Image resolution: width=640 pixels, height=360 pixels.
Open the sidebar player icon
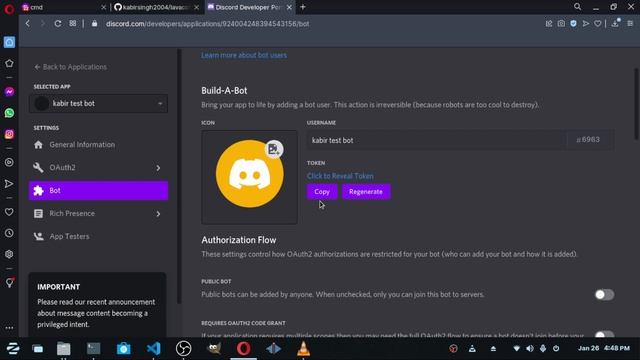9,162
